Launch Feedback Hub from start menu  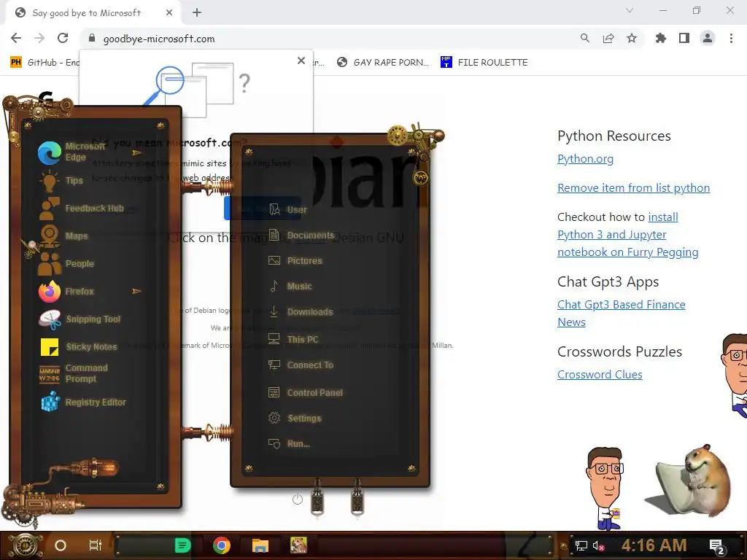point(81,208)
